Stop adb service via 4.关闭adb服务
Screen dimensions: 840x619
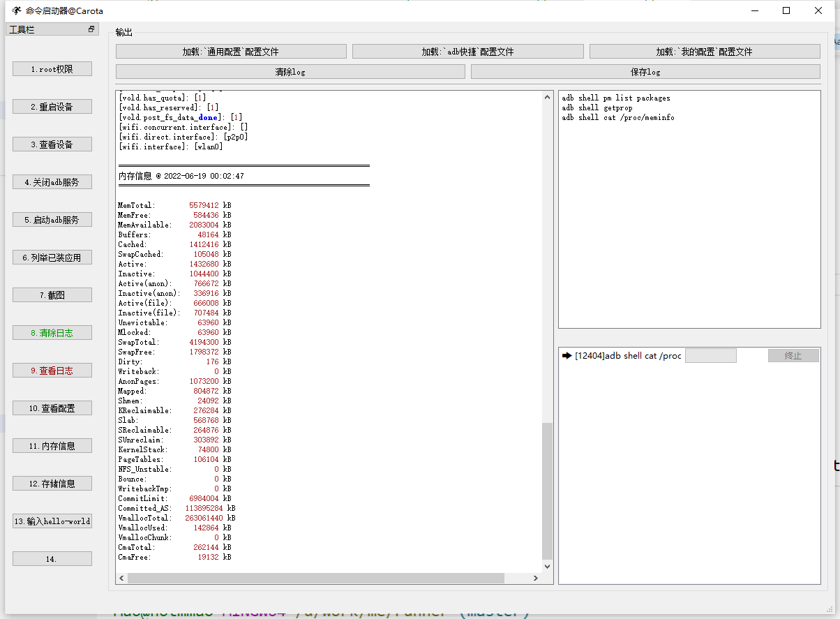(52, 181)
